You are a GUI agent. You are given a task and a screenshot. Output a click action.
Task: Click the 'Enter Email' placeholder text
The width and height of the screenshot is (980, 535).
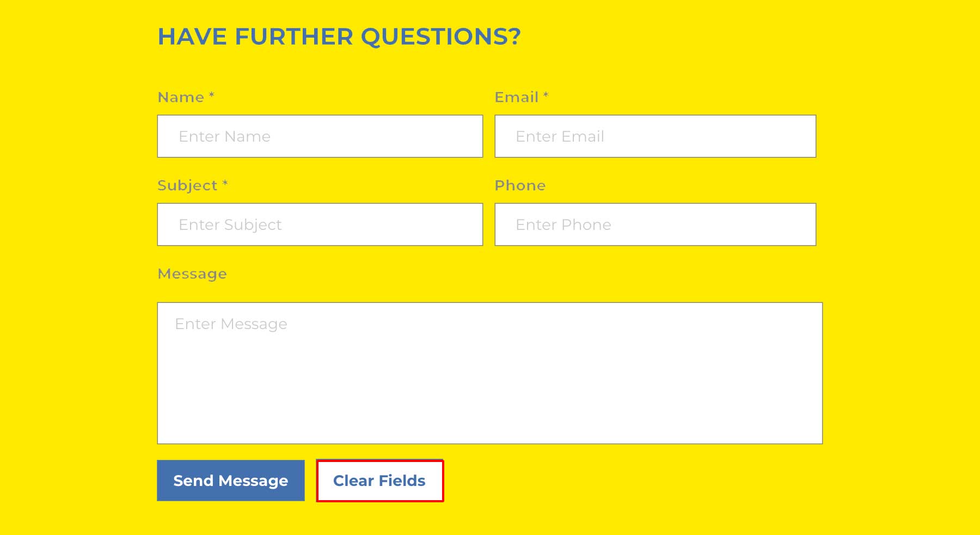tap(560, 137)
